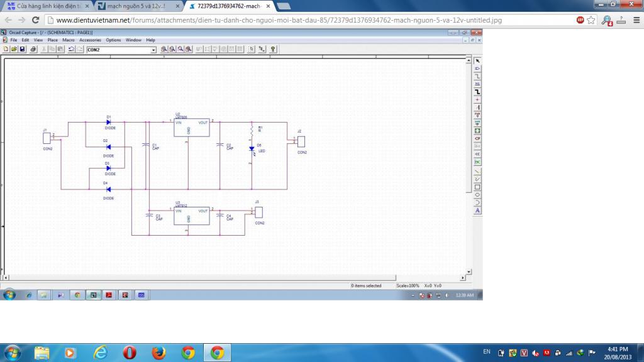Viewport: 644px width, 362px height.
Task: Open the Edit menu in Orcad
Action: click(x=25, y=40)
